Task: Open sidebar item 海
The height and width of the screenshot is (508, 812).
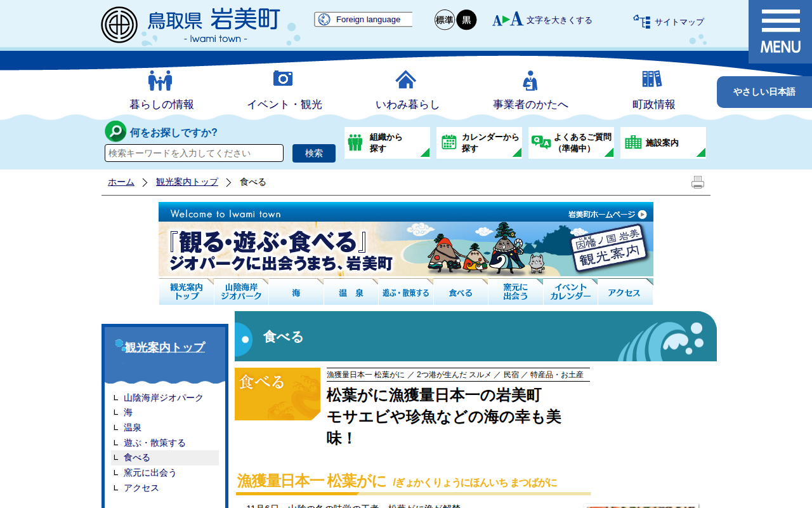Action: (128, 413)
